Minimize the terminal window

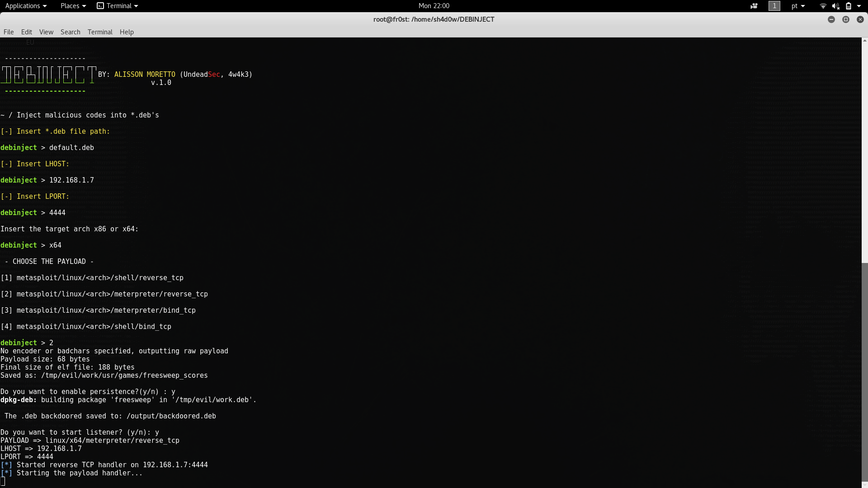point(831,19)
